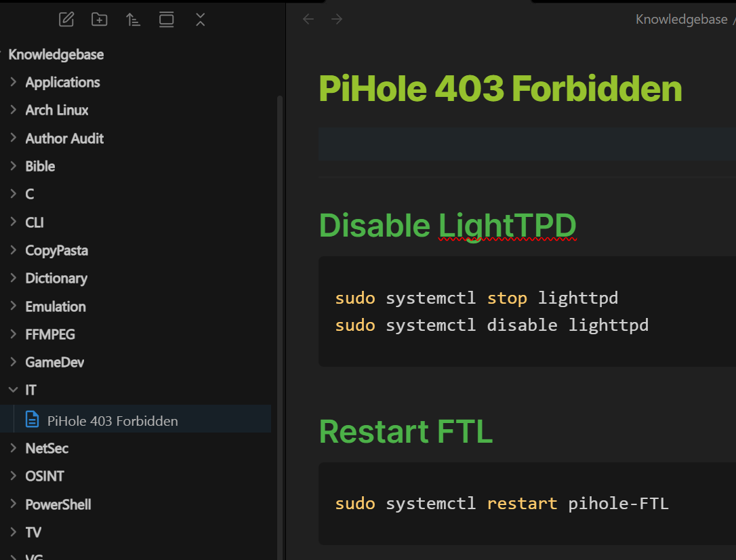Click the 'sudo systemctl stop lighttpd' line

[x=476, y=298]
